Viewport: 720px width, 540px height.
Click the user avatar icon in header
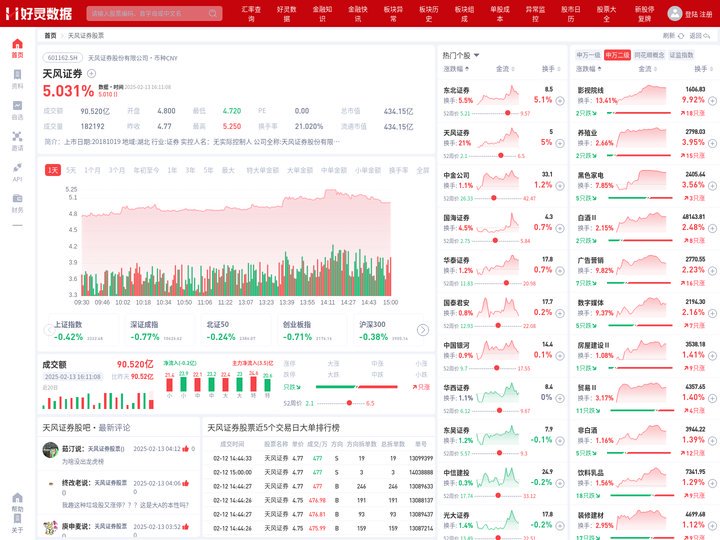tap(675, 13)
